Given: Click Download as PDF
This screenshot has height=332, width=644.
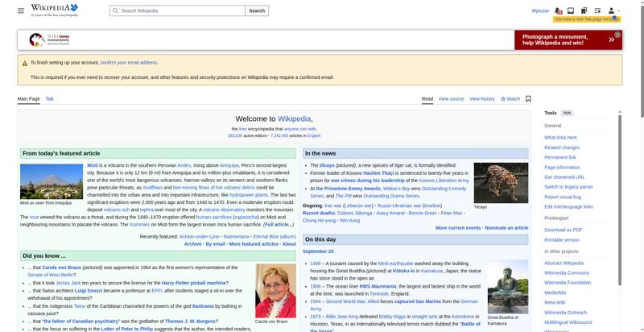Looking at the screenshot, I should (563, 230).
